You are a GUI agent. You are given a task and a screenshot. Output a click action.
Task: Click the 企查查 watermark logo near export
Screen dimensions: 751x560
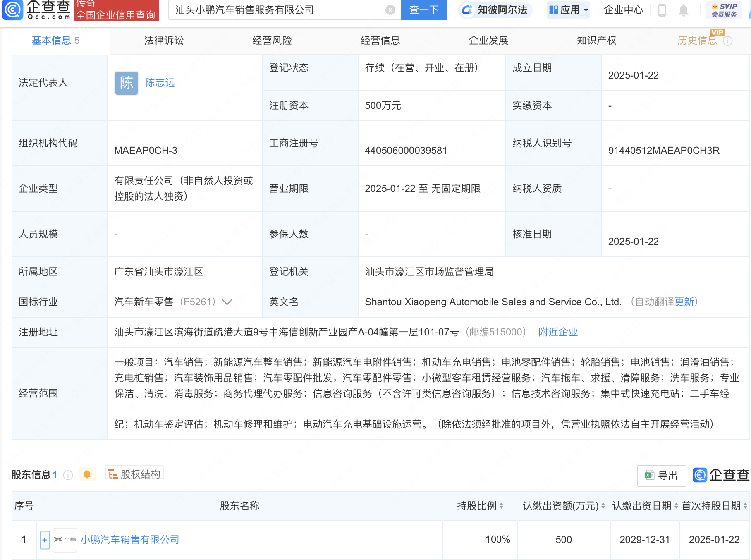(x=721, y=475)
